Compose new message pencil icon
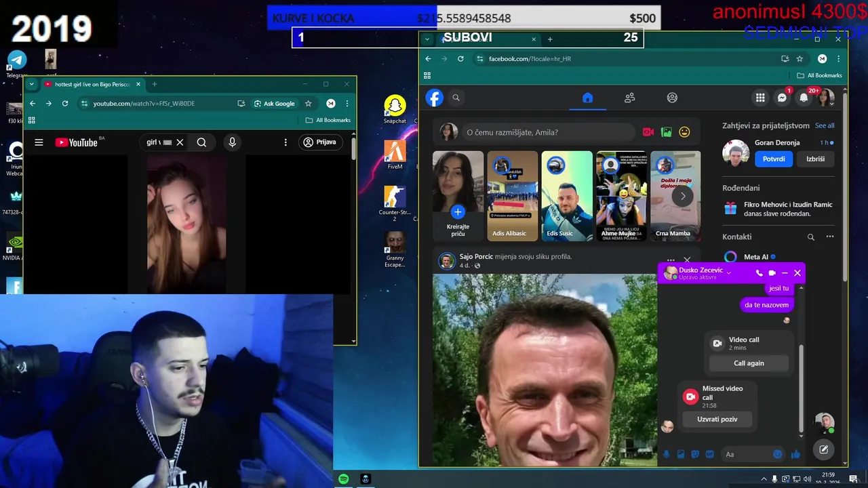The width and height of the screenshot is (868, 488). 823,449
